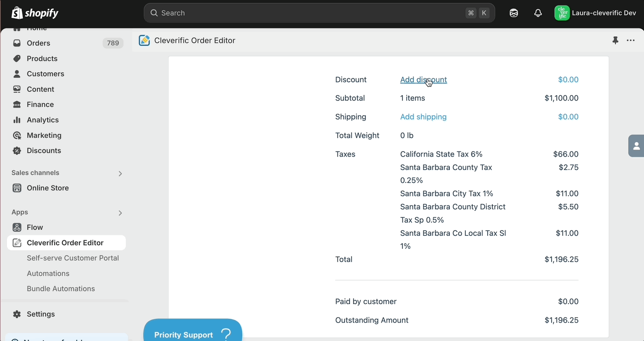Open the Bundle Automations page
Viewport: 644px width, 341px height.
point(61,289)
